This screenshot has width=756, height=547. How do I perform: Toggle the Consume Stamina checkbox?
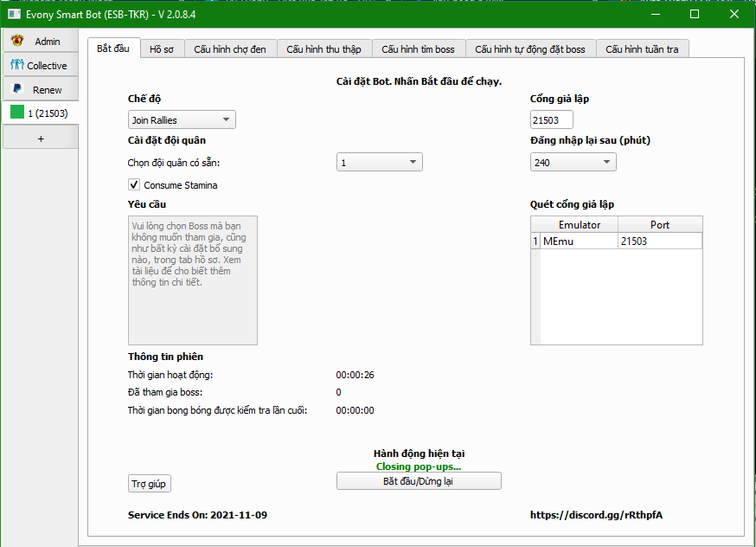[134, 184]
